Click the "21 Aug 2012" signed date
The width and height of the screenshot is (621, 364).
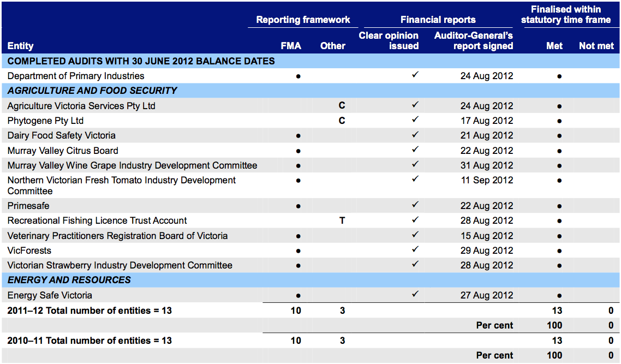487,135
